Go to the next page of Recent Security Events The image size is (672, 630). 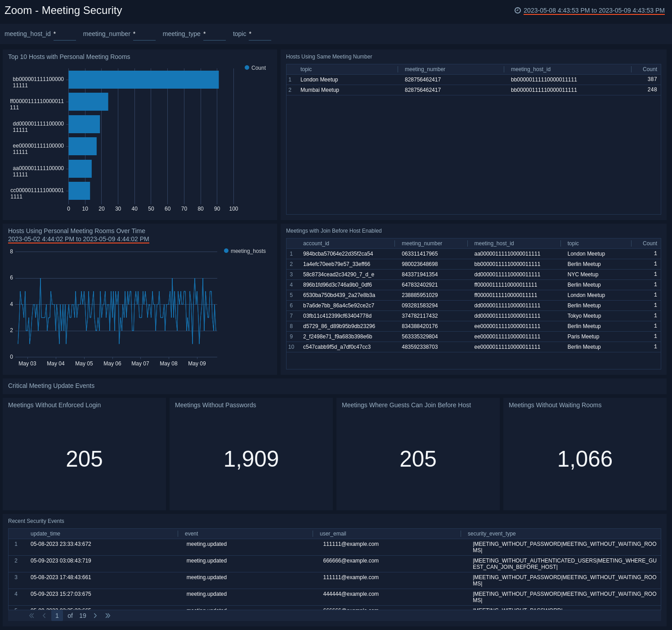[95, 616]
